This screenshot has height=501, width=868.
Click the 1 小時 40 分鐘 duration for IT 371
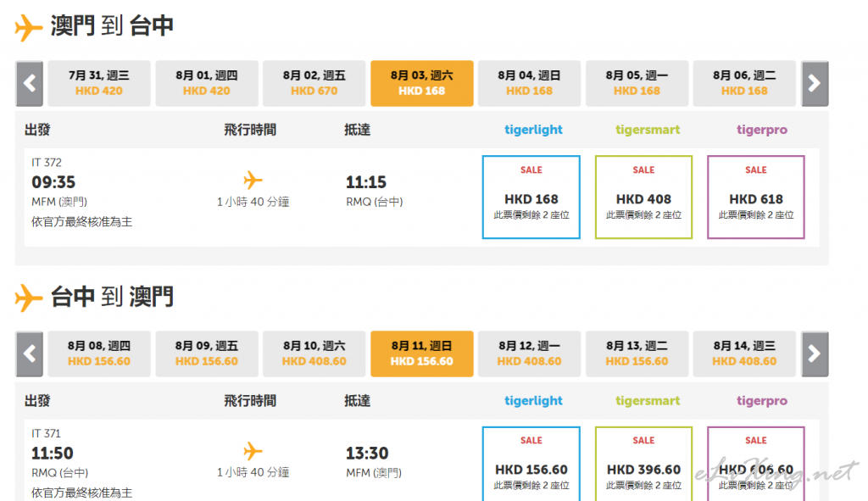(x=253, y=473)
